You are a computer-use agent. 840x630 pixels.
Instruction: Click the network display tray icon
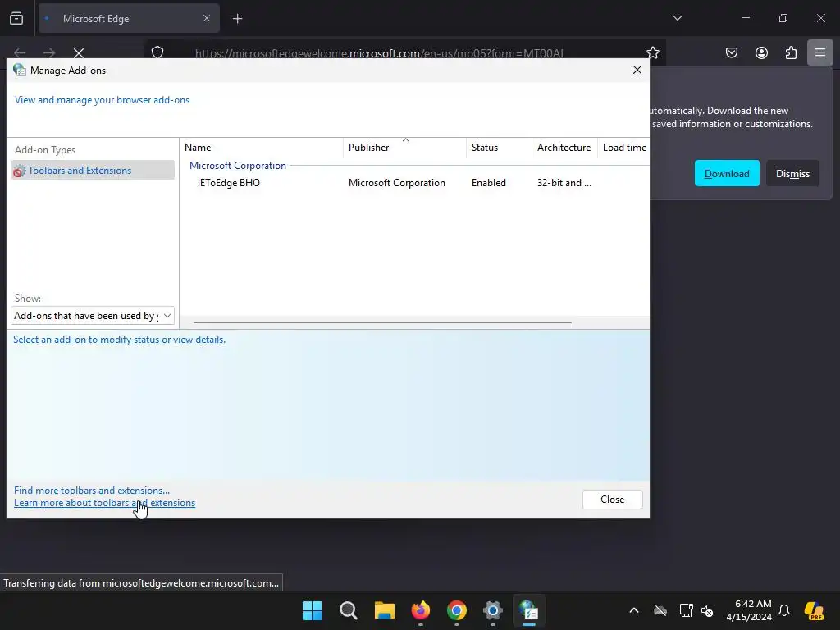(686, 610)
